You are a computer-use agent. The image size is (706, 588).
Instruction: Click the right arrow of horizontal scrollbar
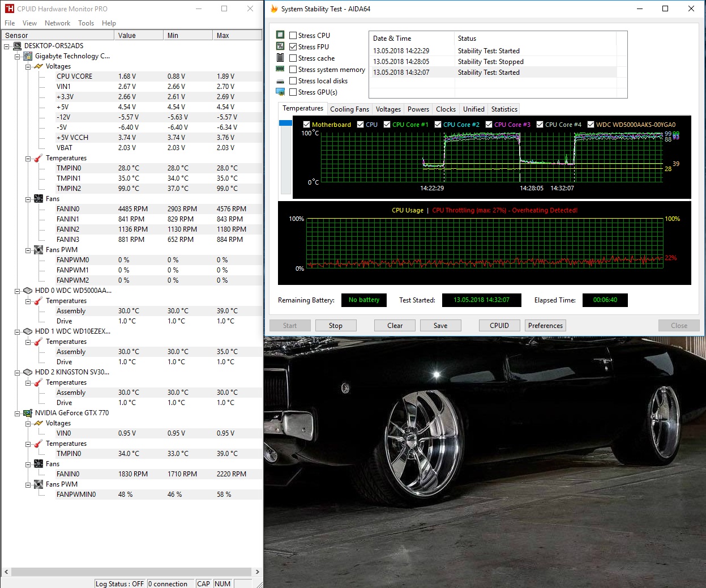pos(257,572)
